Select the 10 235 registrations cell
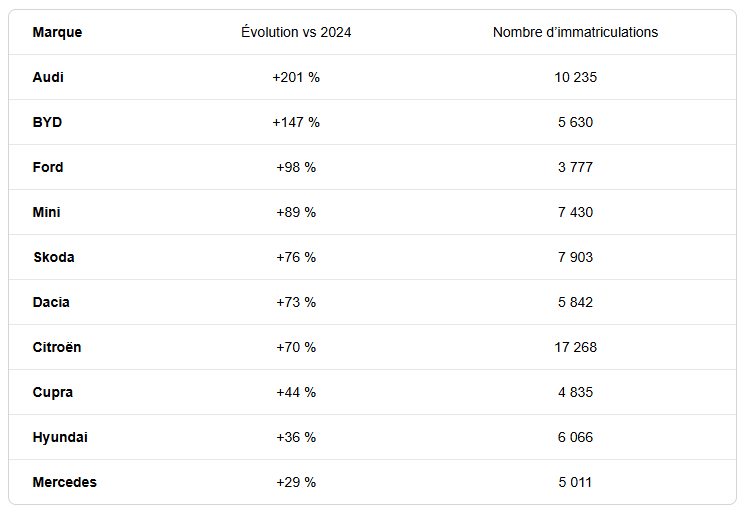746x512 pixels. (575, 77)
